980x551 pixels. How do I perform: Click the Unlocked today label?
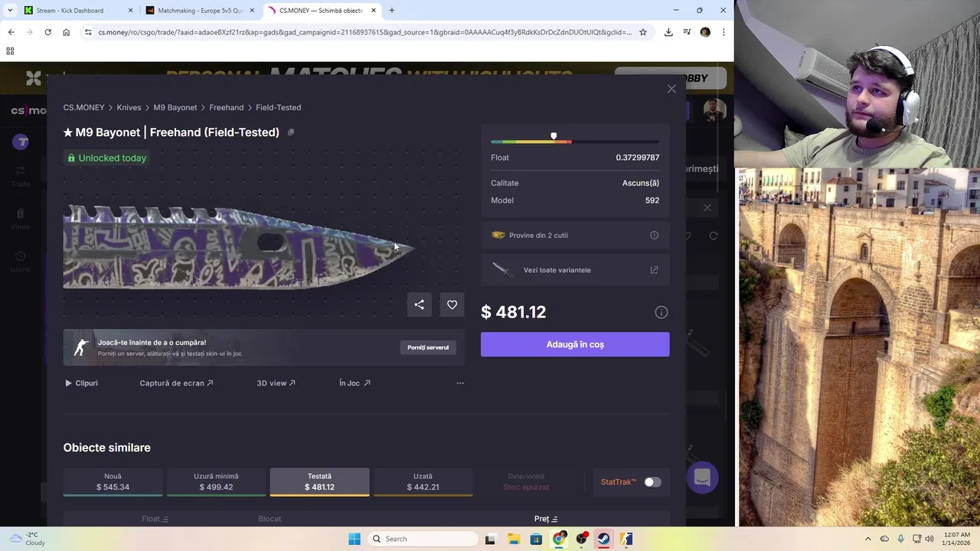106,158
